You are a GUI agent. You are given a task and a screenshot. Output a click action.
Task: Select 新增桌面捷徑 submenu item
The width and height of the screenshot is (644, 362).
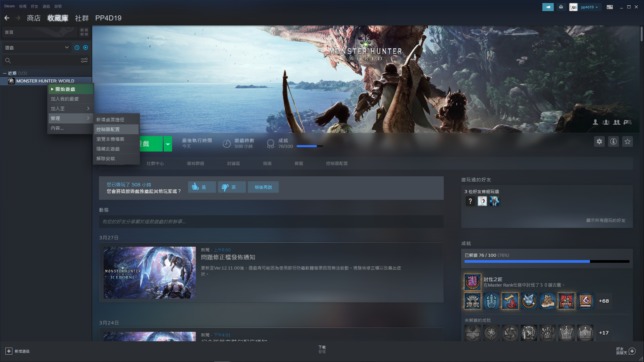point(116,120)
